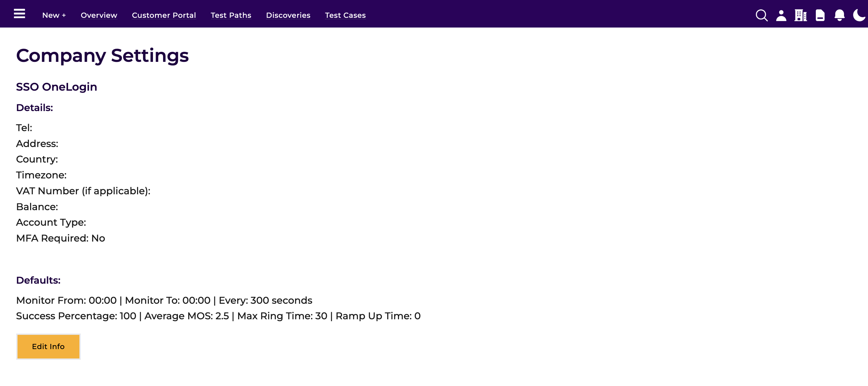This screenshot has width=868, height=386.
Task: Open Discoveries section
Action: [288, 15]
